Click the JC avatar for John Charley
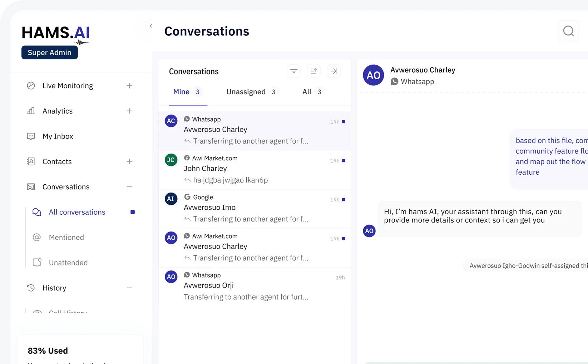 click(x=171, y=160)
